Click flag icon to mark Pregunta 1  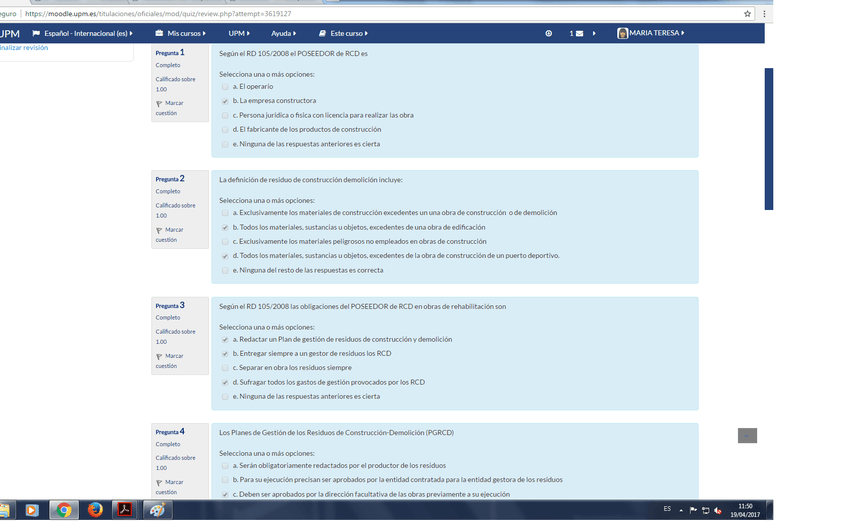click(159, 103)
